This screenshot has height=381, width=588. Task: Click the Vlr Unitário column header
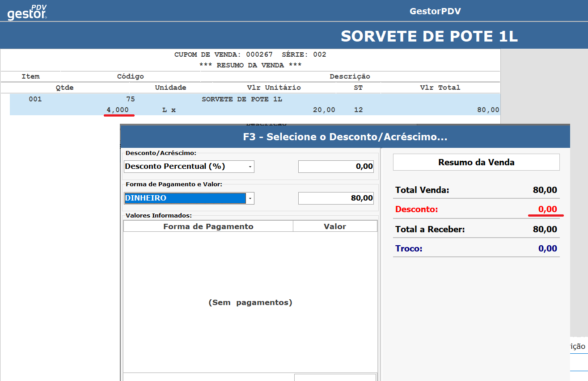pyautogui.click(x=274, y=88)
